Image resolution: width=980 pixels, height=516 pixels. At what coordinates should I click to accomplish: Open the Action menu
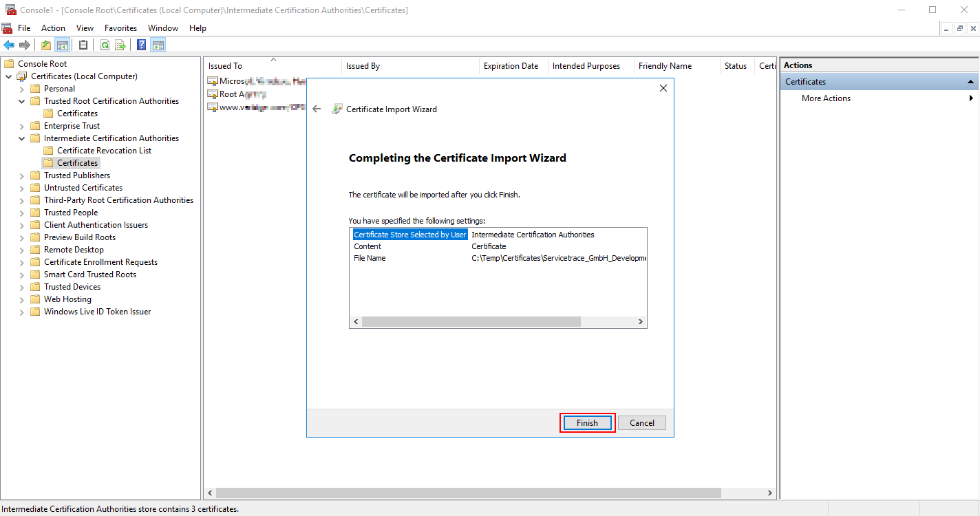click(x=53, y=28)
